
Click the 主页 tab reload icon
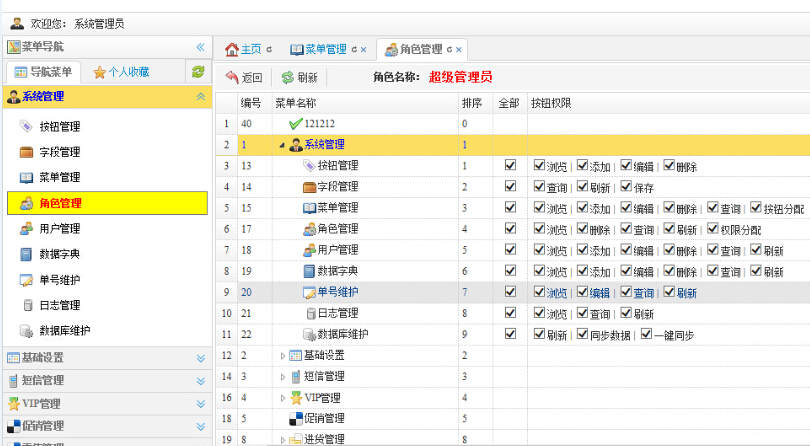pos(269,50)
